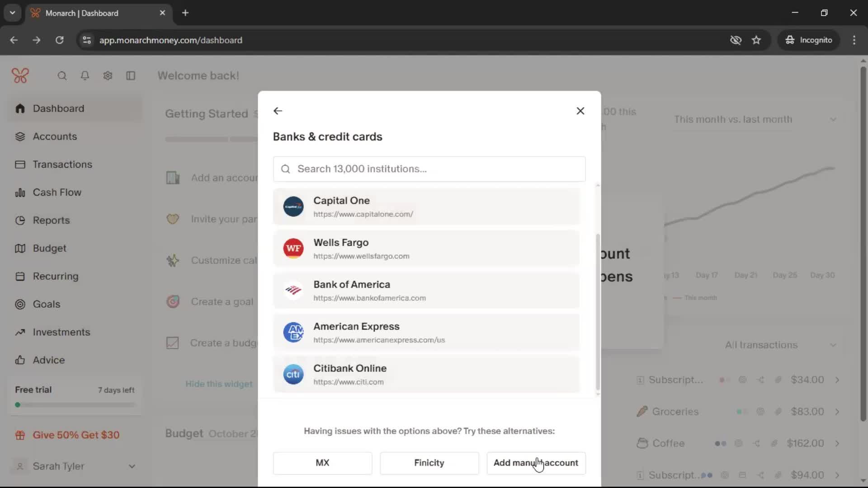The height and width of the screenshot is (488, 868).
Task: Pick the Citibank Online icon
Action: 293,375
